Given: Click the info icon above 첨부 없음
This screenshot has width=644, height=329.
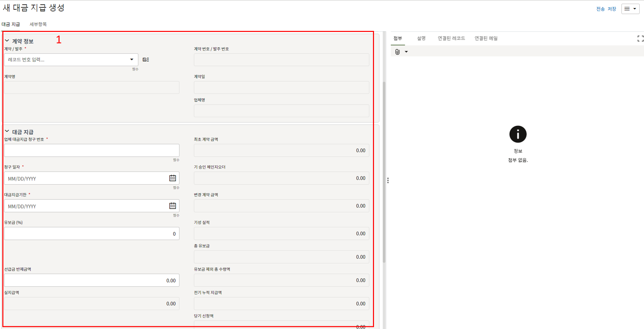Looking at the screenshot, I should click(518, 134).
